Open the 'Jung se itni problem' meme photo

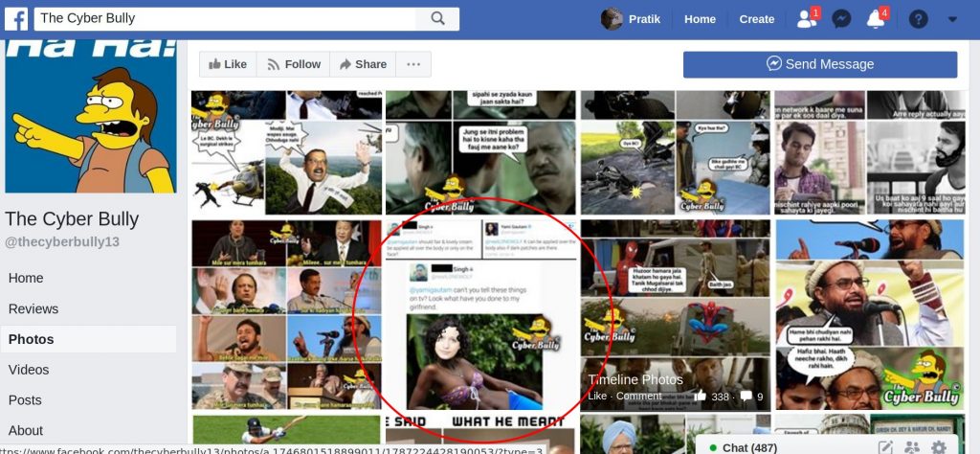[480, 152]
